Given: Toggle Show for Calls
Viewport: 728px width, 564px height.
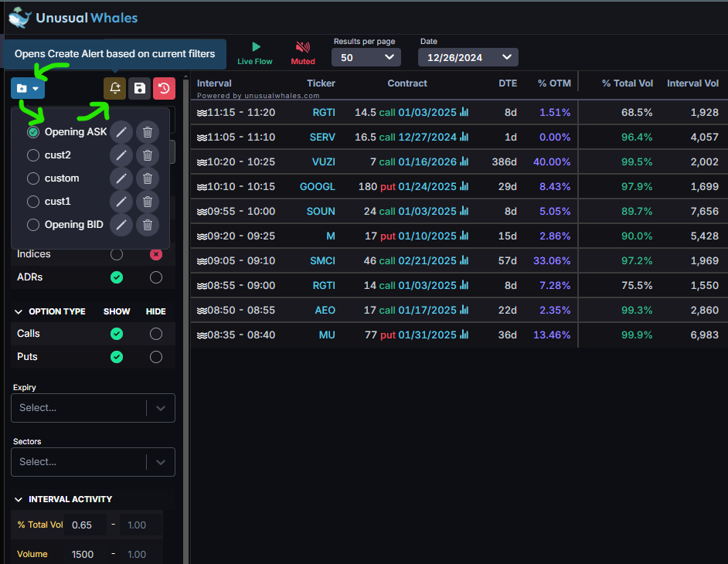Looking at the screenshot, I should (x=117, y=334).
